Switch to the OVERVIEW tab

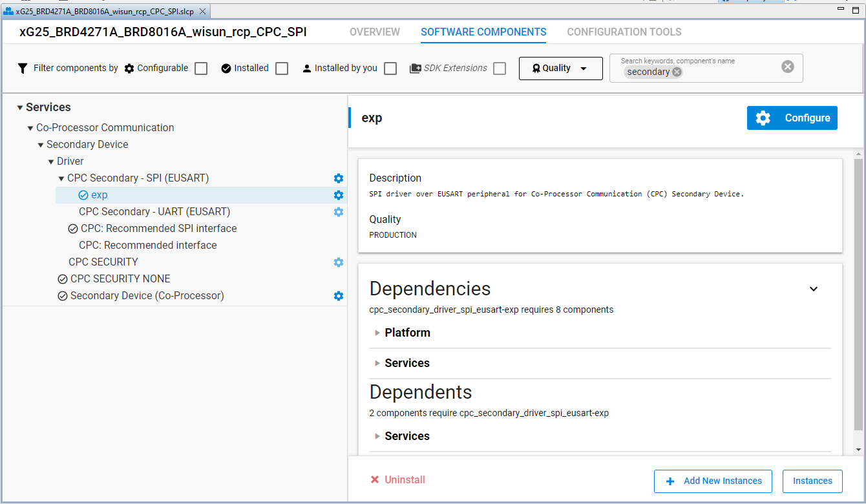[375, 32]
